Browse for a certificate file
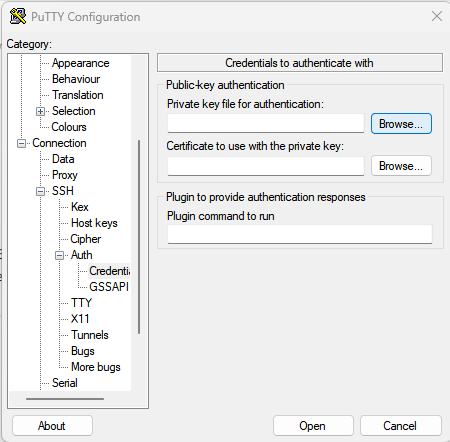 tap(401, 166)
